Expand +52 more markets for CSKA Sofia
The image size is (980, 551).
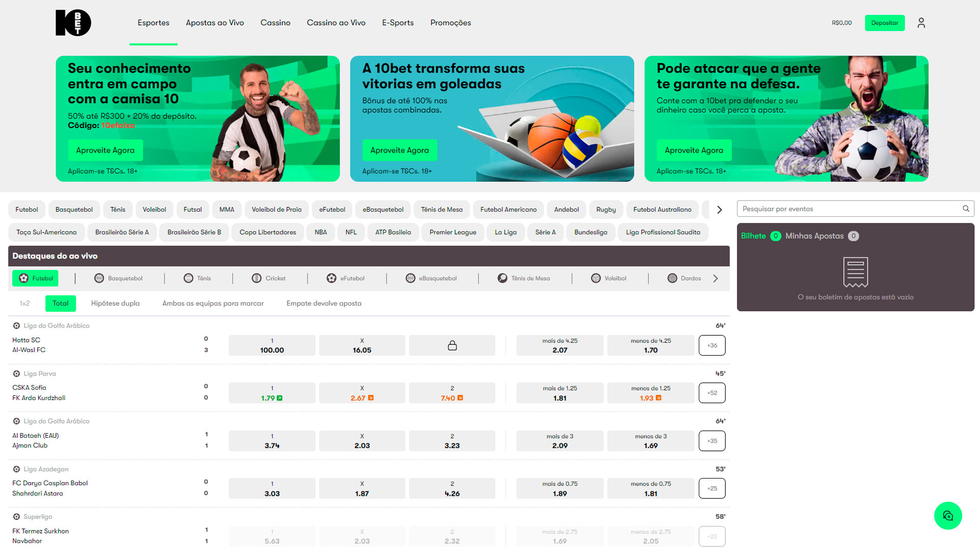712,393
